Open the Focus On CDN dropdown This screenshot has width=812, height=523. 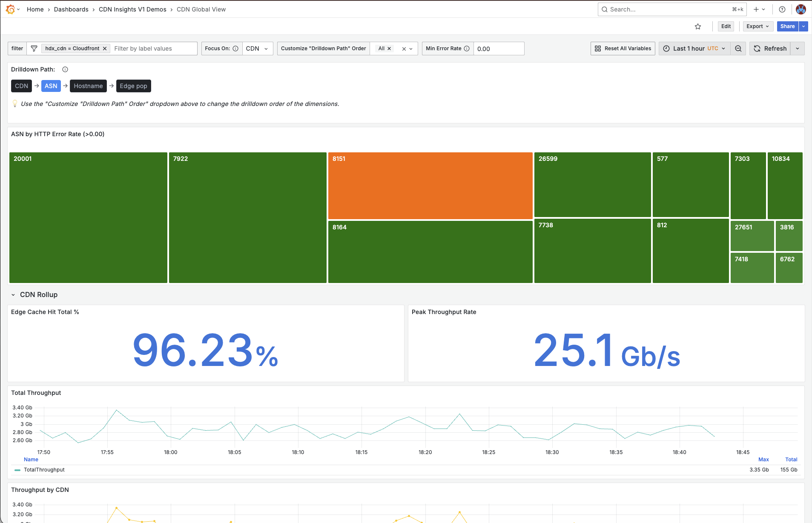[x=257, y=49]
